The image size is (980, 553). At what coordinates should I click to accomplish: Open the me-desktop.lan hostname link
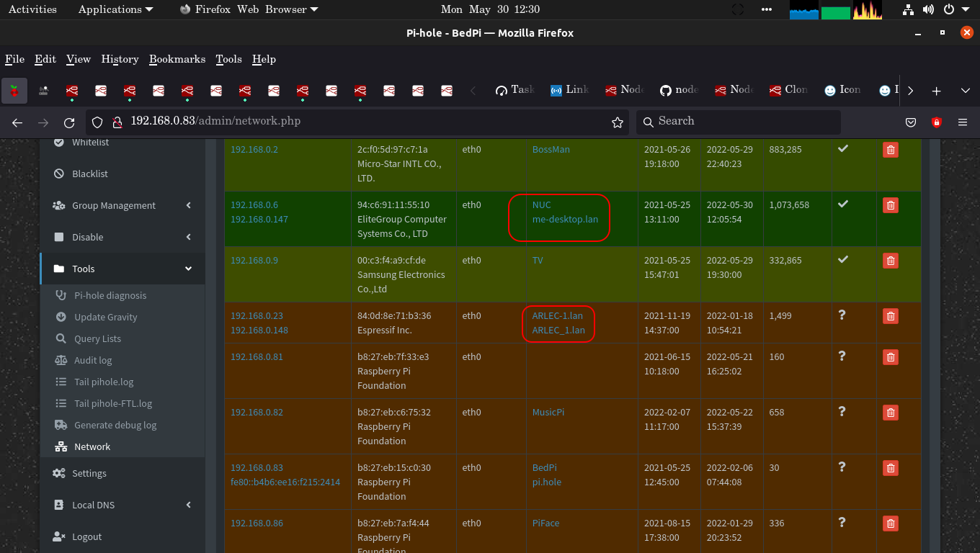pos(565,220)
